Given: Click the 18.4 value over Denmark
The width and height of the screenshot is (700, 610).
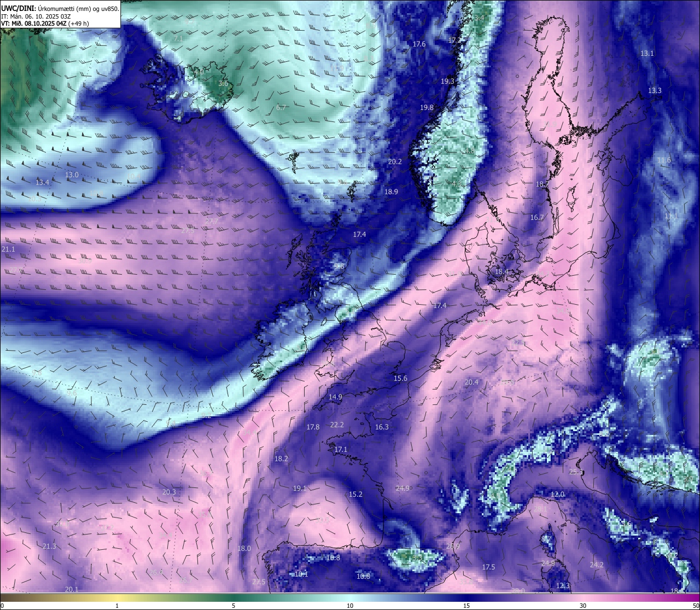Looking at the screenshot, I should [x=501, y=271].
